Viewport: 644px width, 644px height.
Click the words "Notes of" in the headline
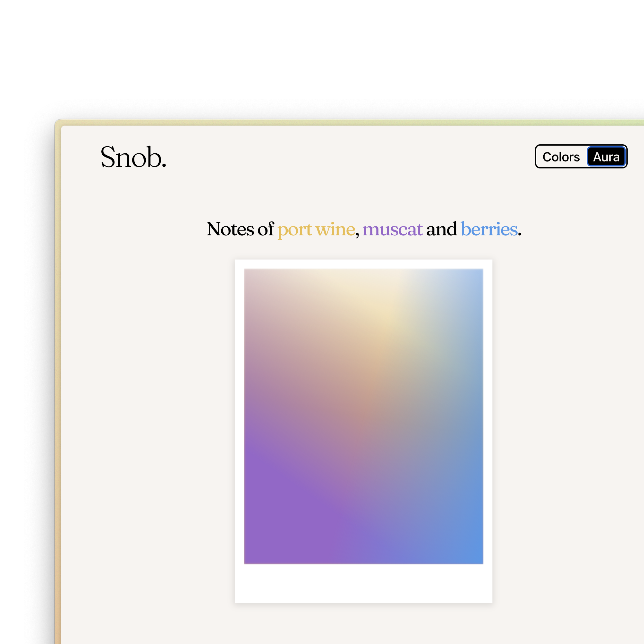coord(240,229)
